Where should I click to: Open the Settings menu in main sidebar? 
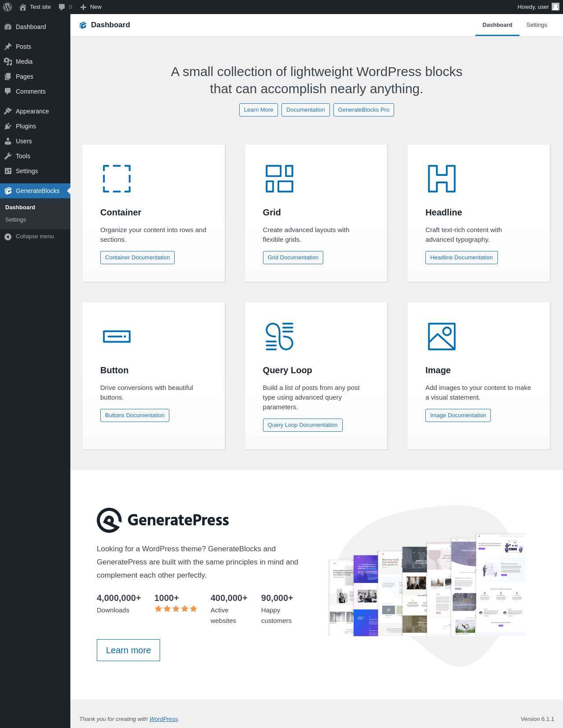35,171
